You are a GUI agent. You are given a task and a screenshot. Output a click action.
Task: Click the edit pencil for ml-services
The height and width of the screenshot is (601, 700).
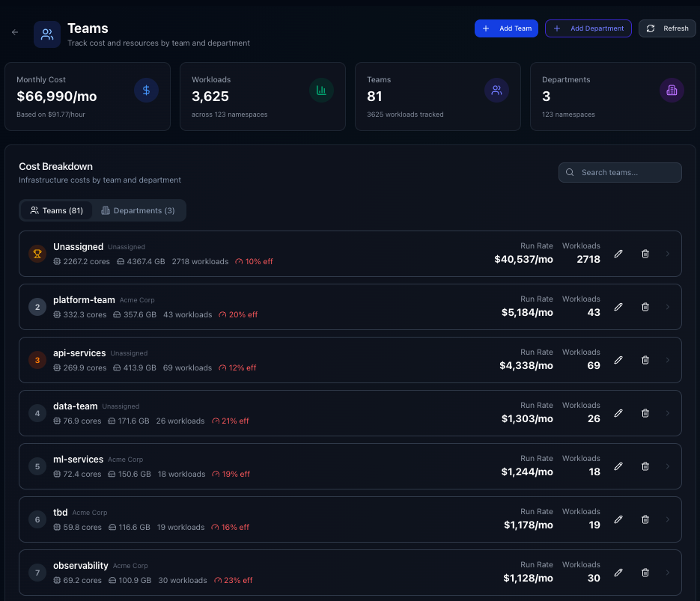tap(618, 466)
